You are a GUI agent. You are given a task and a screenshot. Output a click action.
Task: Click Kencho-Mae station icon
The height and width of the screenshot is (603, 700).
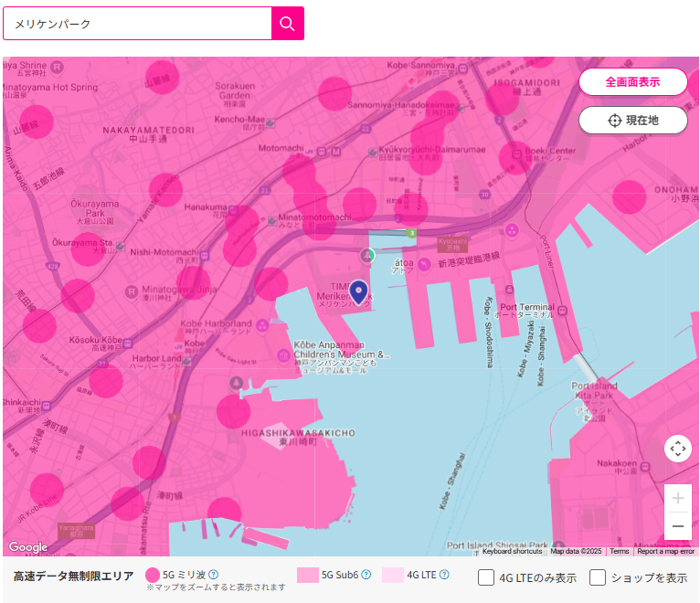(x=270, y=122)
